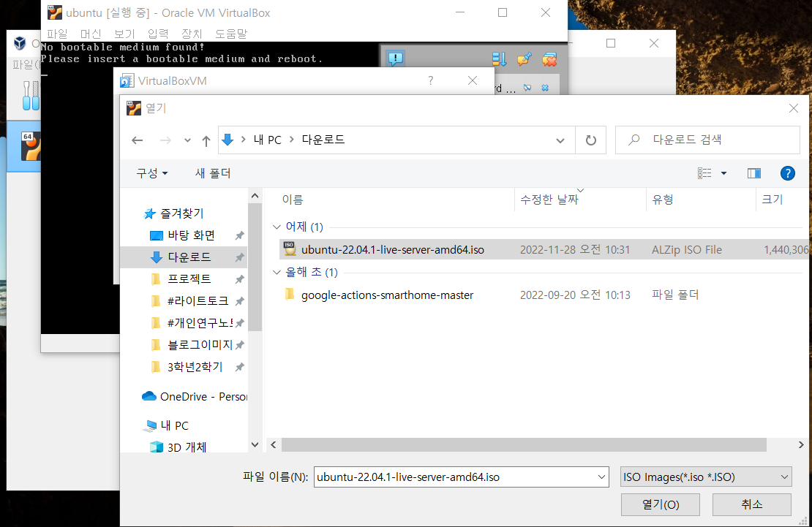Click small blue close icon in message panel
Viewport: 812px width, 527px height.
tap(545, 88)
